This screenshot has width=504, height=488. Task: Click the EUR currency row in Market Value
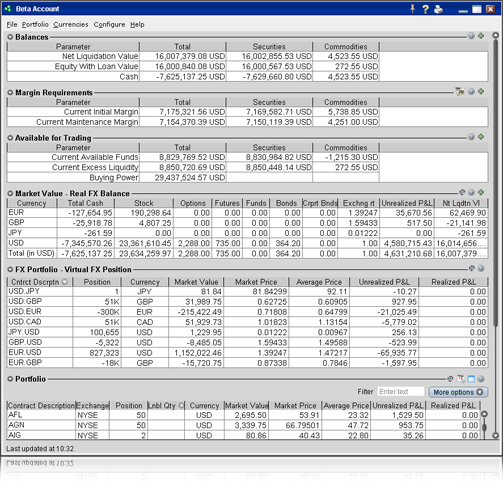247,213
